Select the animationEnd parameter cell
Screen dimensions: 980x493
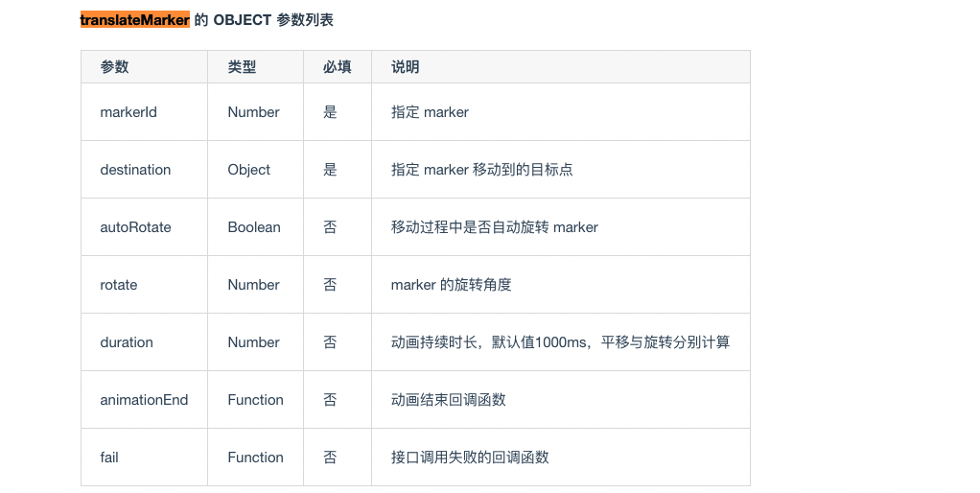(x=144, y=400)
